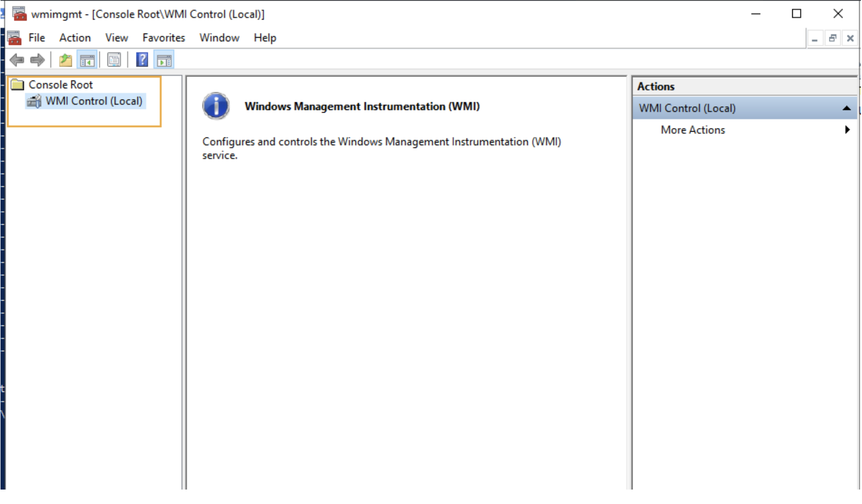Click the 'Configures and controls' description text
The width and height of the screenshot is (862, 504).
(x=381, y=148)
